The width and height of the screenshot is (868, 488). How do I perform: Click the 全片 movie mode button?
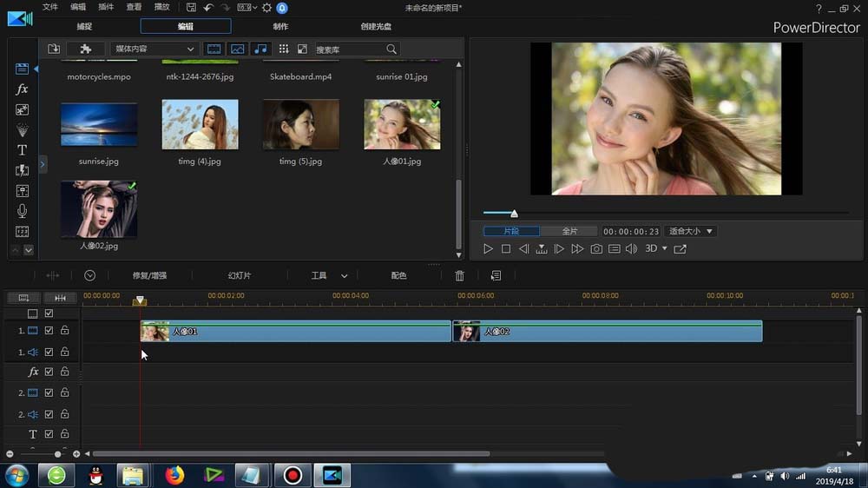[x=569, y=232]
